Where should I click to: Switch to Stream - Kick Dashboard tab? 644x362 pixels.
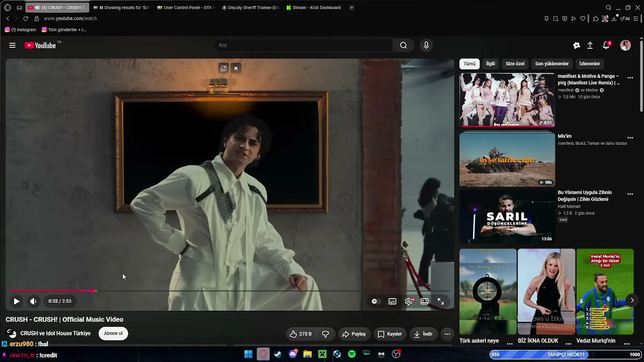coord(313,8)
